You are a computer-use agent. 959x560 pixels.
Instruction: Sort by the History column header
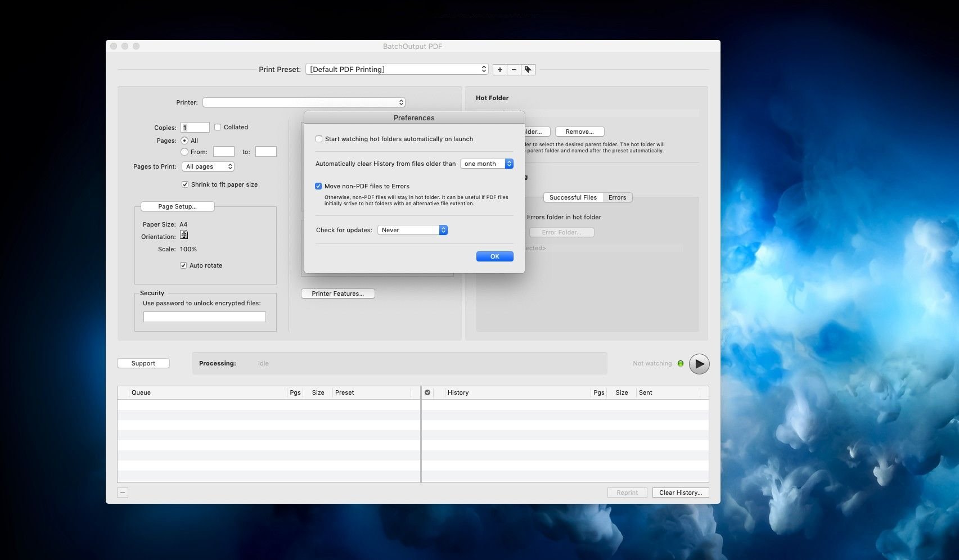[x=517, y=392]
